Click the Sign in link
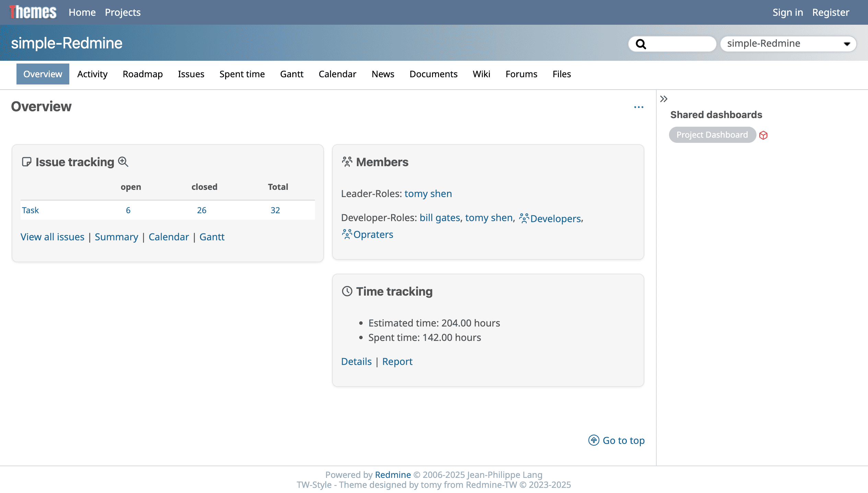 [x=787, y=12]
